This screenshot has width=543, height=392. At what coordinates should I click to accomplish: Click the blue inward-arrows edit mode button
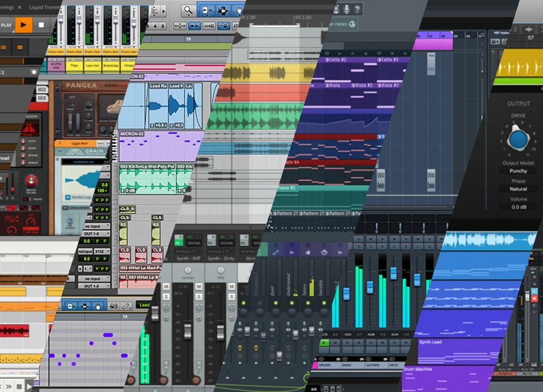click(195, 25)
